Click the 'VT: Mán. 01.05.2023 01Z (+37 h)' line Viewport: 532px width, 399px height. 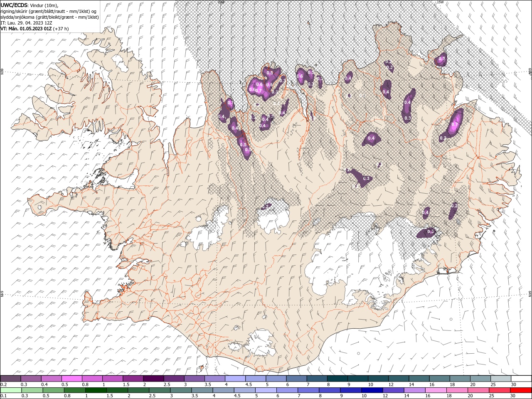click(x=35, y=29)
